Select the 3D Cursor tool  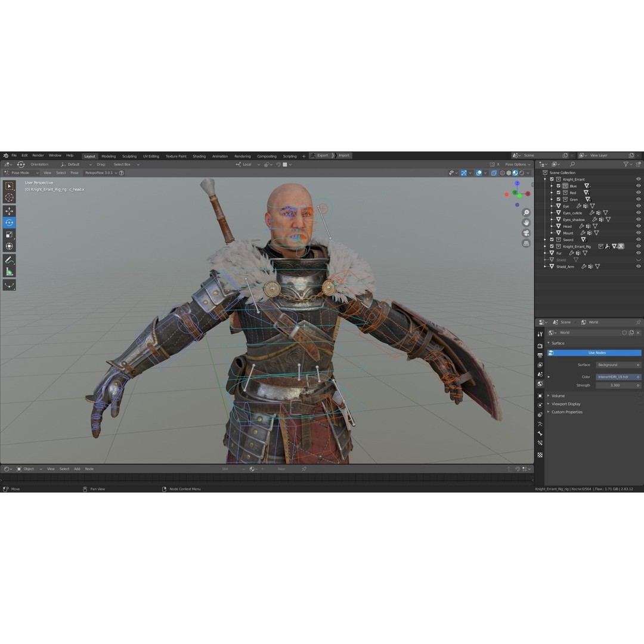click(x=9, y=197)
